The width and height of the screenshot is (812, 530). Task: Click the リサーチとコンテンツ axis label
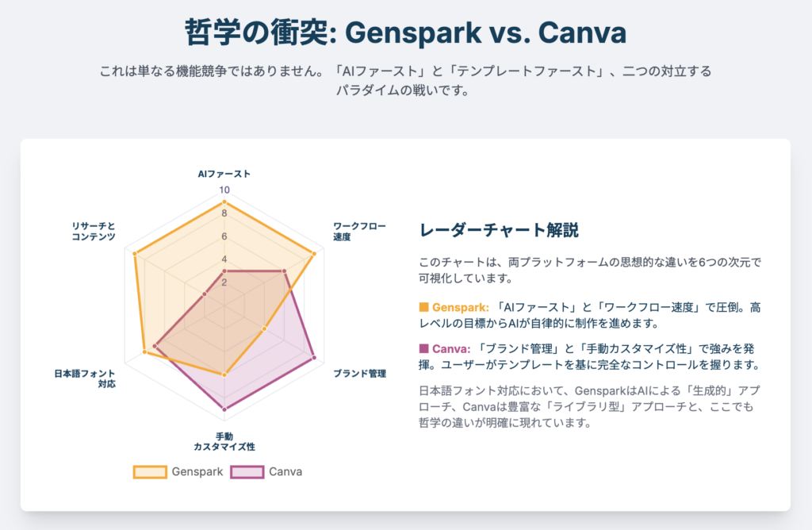coord(94,232)
